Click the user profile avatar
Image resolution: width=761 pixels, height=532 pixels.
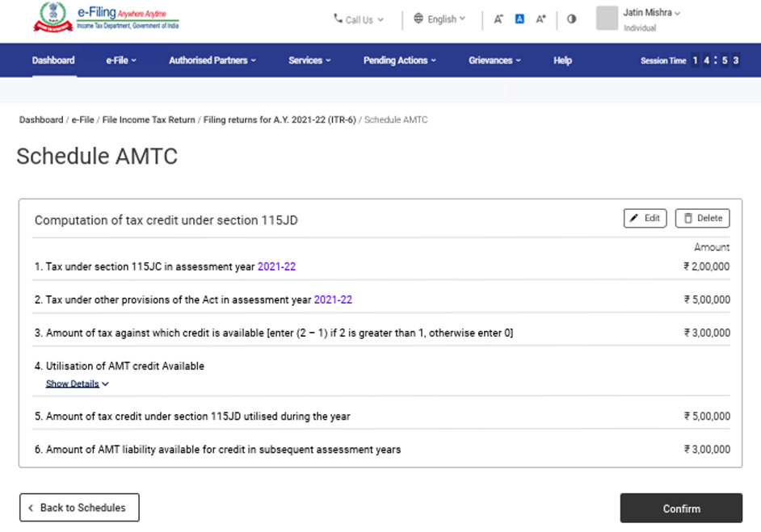607,19
